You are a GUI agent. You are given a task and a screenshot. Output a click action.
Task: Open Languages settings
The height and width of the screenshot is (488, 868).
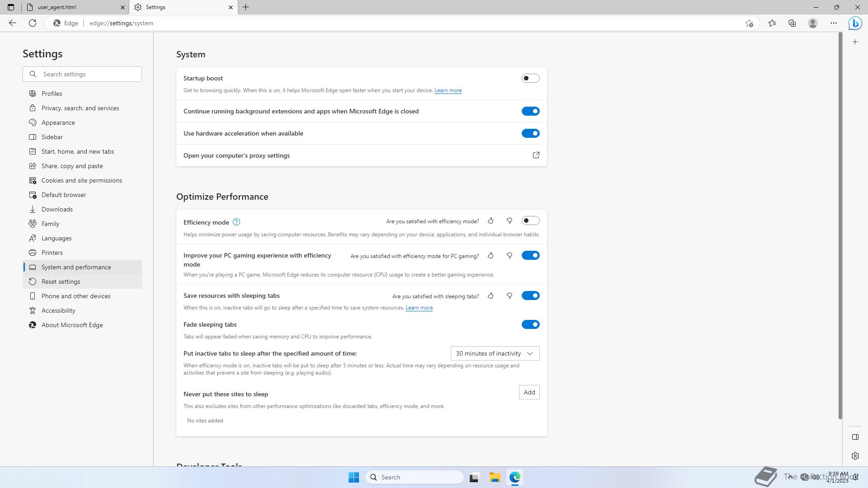pos(82,238)
